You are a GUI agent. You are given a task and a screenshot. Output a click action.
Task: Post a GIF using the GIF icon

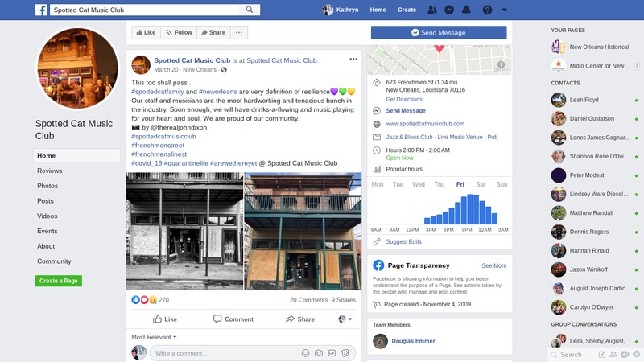coord(332,353)
